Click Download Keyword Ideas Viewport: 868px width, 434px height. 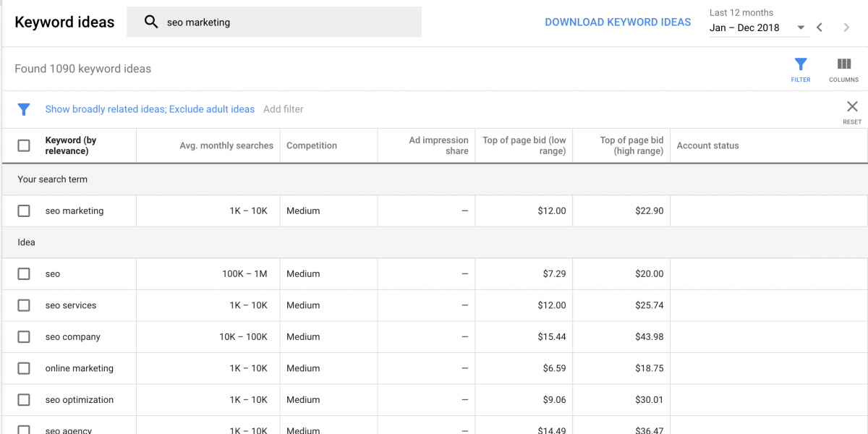click(x=618, y=22)
